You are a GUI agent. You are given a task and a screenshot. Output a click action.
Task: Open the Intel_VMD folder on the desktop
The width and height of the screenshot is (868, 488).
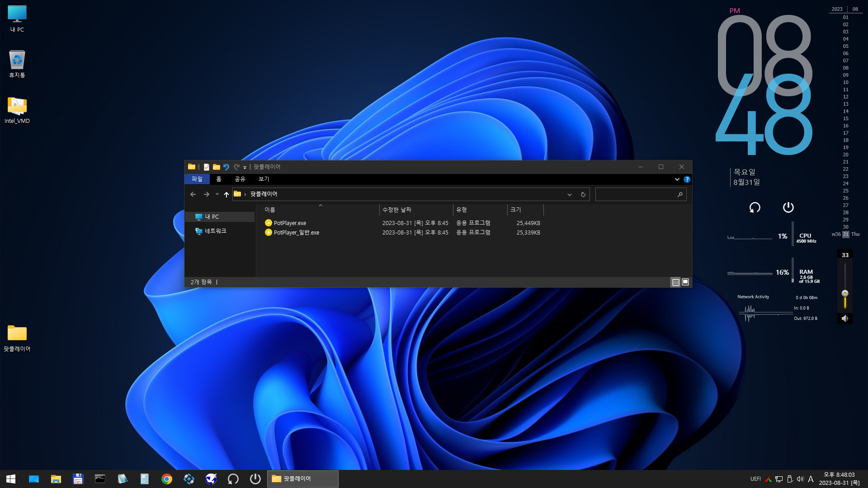pos(17,110)
